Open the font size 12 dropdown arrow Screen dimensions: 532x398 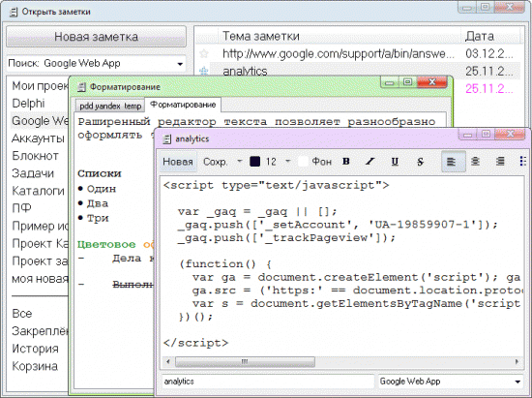(287, 162)
